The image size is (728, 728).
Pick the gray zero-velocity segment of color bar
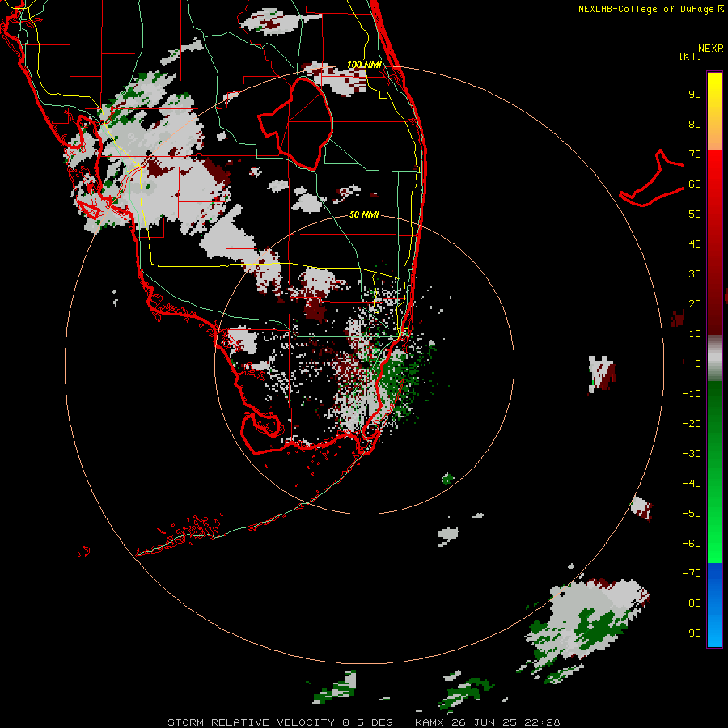714,358
